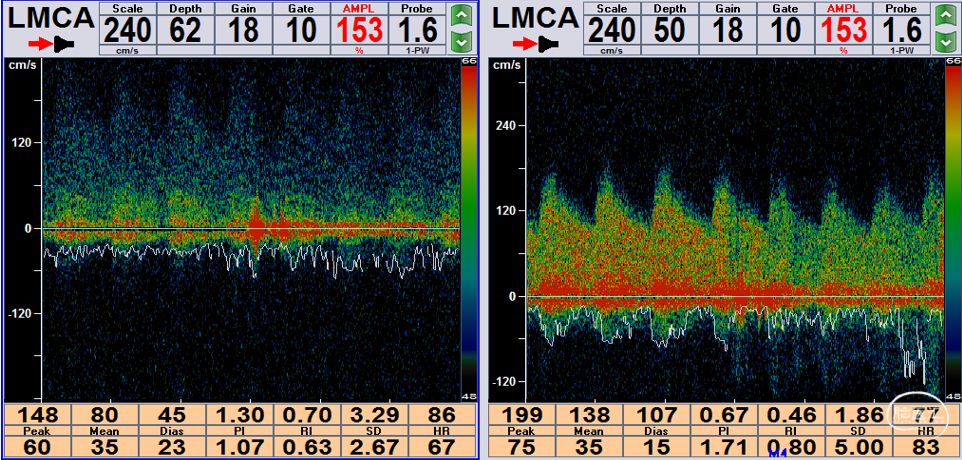Click Gain value 18 in the Depth 62 panel

pyautogui.click(x=244, y=30)
